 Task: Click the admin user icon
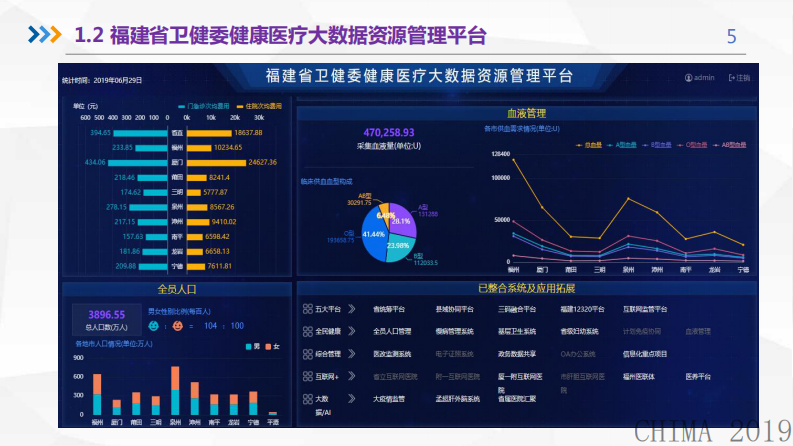pos(688,78)
